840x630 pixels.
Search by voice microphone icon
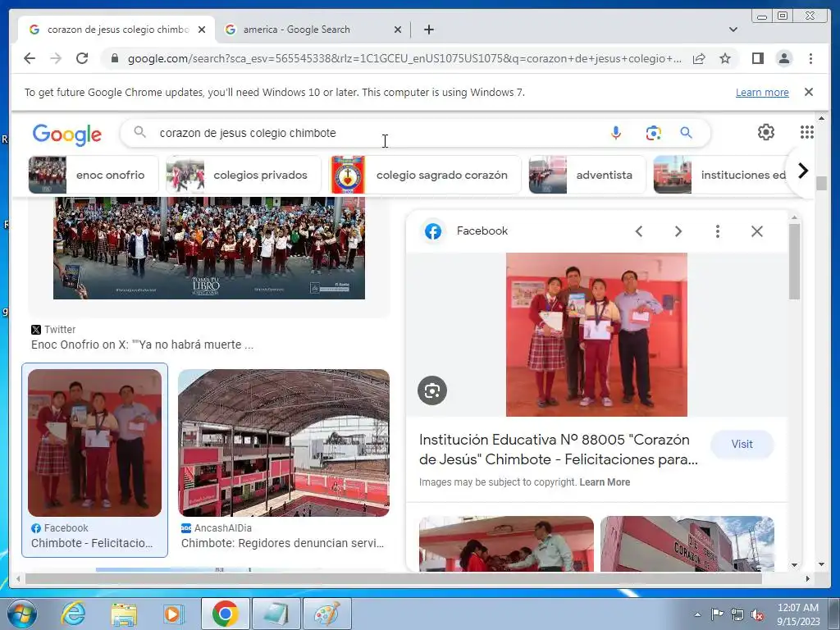click(x=615, y=133)
